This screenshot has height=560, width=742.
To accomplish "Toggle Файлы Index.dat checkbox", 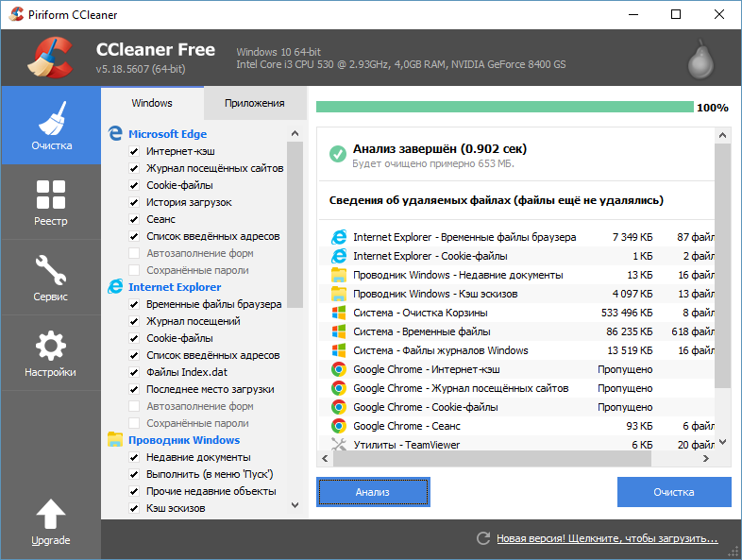I will click(x=134, y=372).
